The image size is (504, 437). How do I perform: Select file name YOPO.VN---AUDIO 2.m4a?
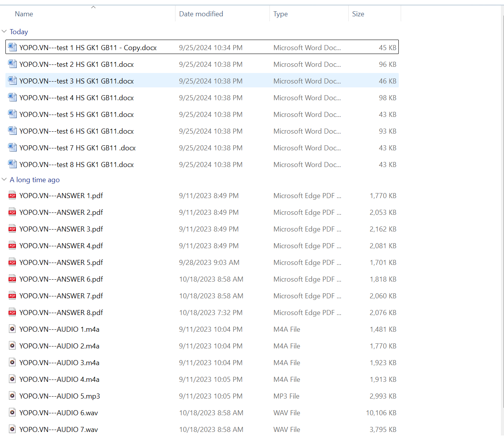[59, 346]
